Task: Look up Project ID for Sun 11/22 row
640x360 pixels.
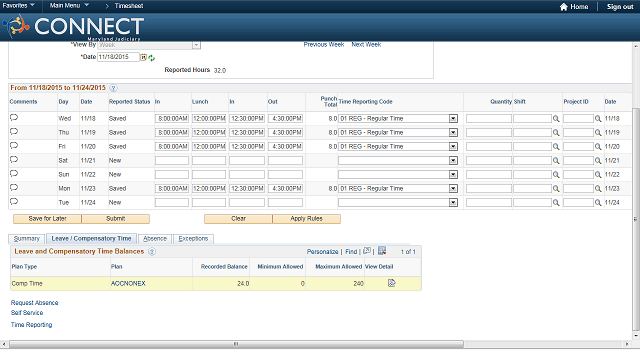Action: pyautogui.click(x=598, y=175)
